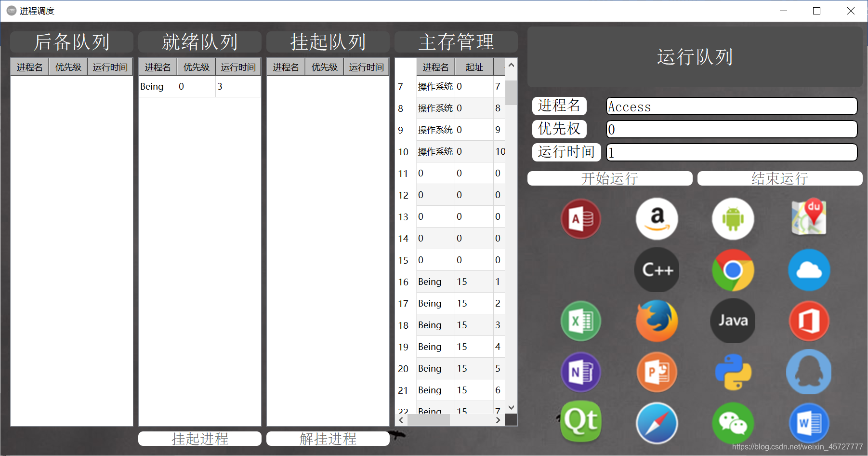Click the 解挂进程 button
This screenshot has width=868, height=456.
pos(328,439)
